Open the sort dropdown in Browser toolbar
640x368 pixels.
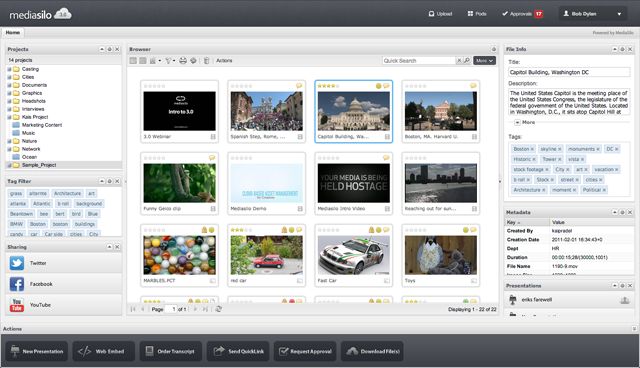pyautogui.click(x=155, y=61)
